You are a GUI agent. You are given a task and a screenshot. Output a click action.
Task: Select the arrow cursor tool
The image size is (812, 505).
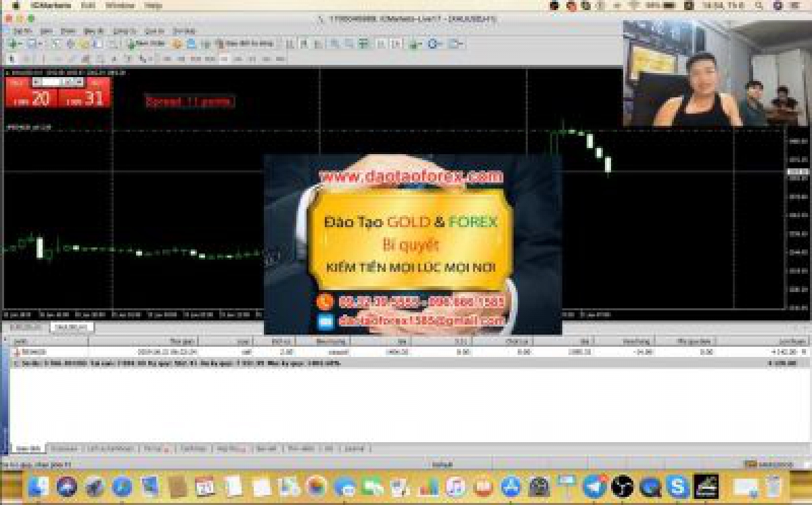pos(12,59)
